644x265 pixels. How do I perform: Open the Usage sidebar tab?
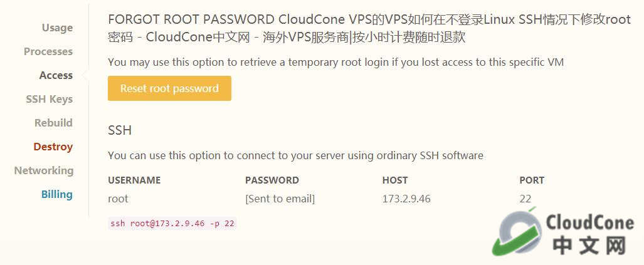tap(58, 28)
